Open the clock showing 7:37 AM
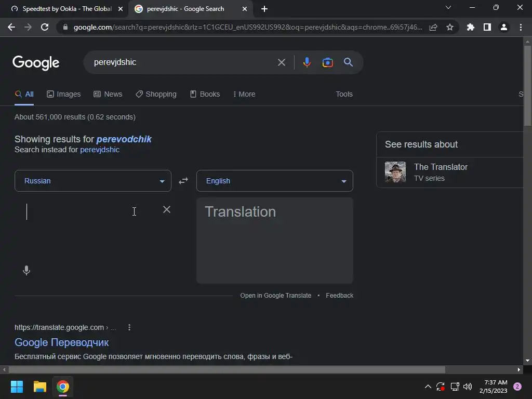Screen dimensions: 532x399 [x=493, y=387]
